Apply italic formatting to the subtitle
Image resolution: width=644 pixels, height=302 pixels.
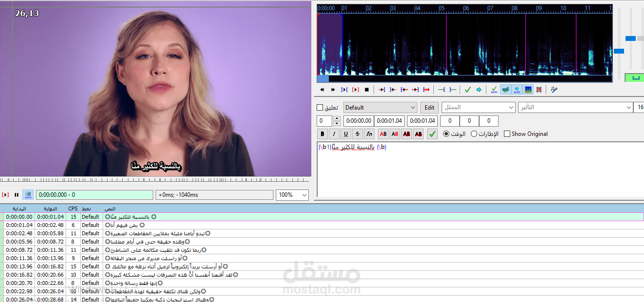coord(334,133)
